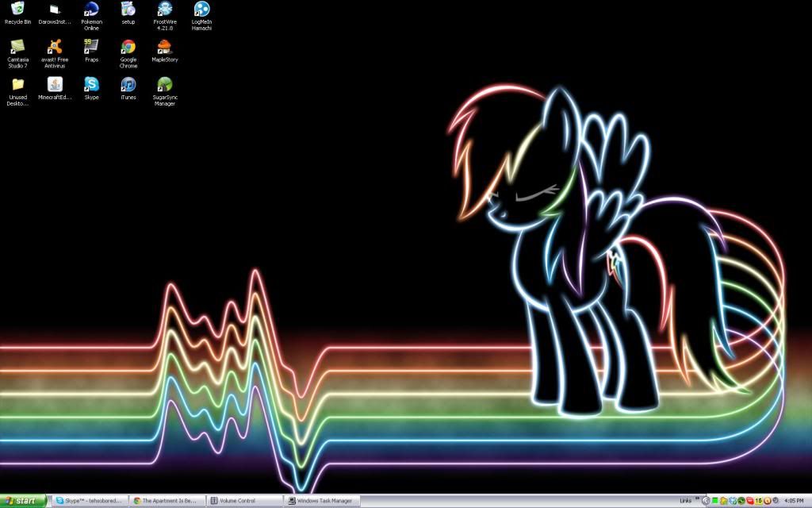This screenshot has width=812, height=508.
Task: Launch Pokemon Online from the desktop
Action: click(x=91, y=10)
